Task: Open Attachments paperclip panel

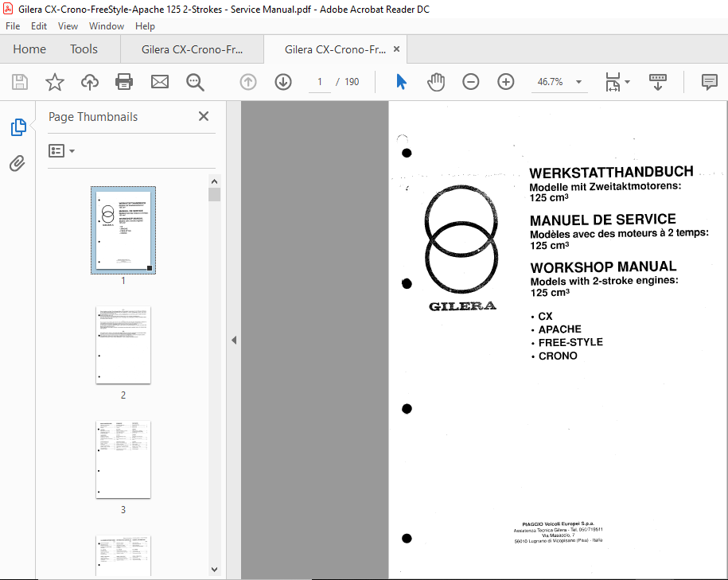Action: pos(18,163)
